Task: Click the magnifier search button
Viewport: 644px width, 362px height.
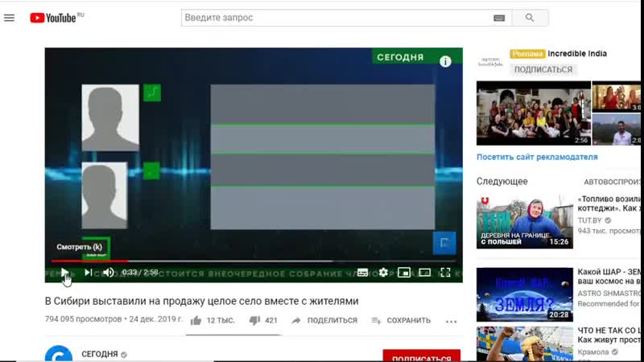Action: pyautogui.click(x=530, y=18)
